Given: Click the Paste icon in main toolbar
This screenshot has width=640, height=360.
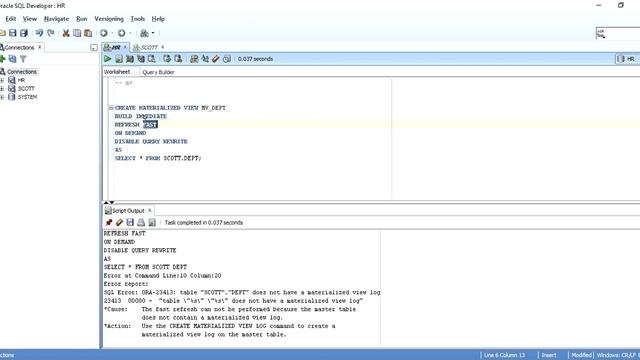Looking at the screenshot, I should [x=88, y=33].
